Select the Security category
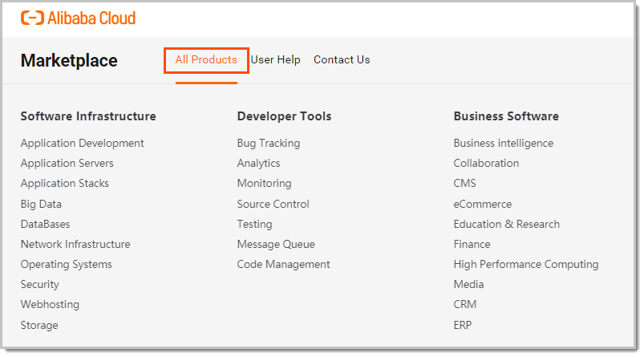The height and width of the screenshot is (357, 644). click(40, 285)
